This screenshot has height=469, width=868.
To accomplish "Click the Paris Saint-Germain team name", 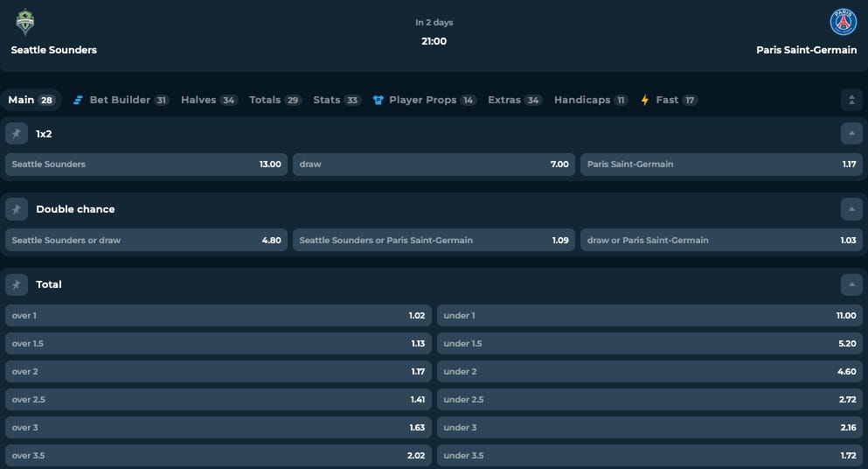I will pyautogui.click(x=807, y=50).
